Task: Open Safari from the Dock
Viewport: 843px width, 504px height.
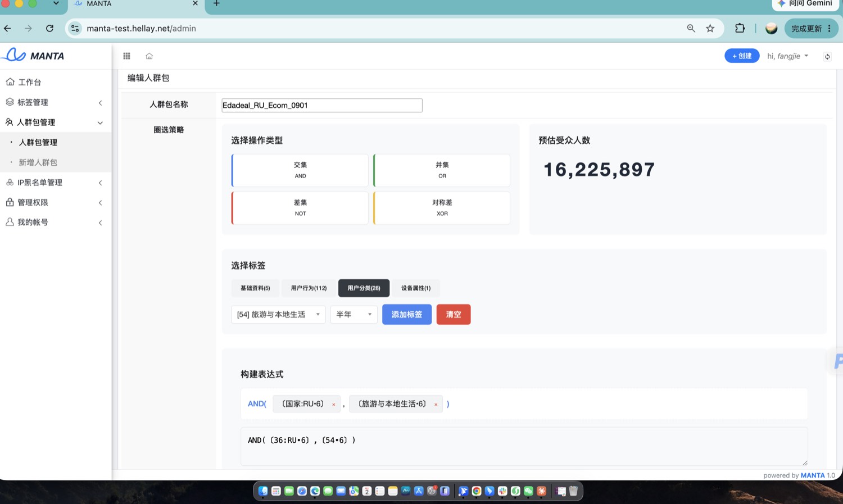Action: (x=302, y=491)
